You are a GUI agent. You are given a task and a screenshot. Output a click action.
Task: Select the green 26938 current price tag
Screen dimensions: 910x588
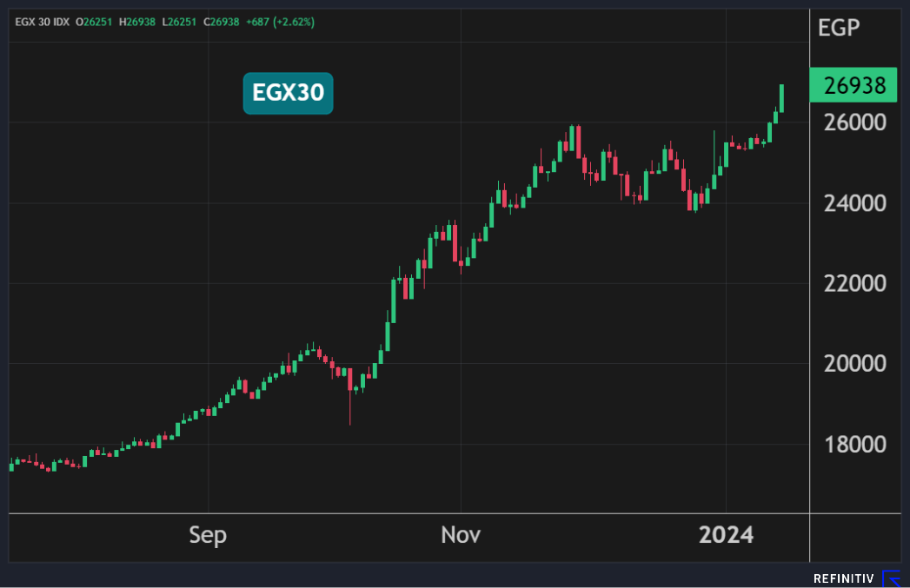click(854, 85)
